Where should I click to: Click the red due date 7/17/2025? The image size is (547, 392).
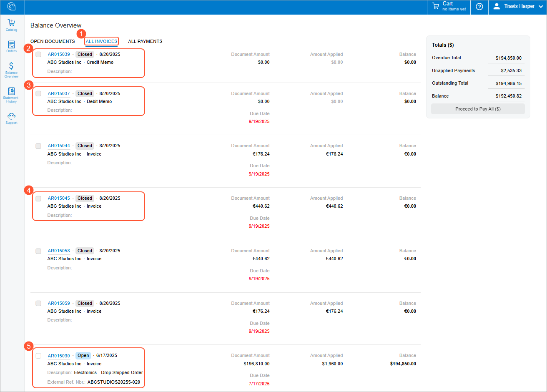(259, 384)
